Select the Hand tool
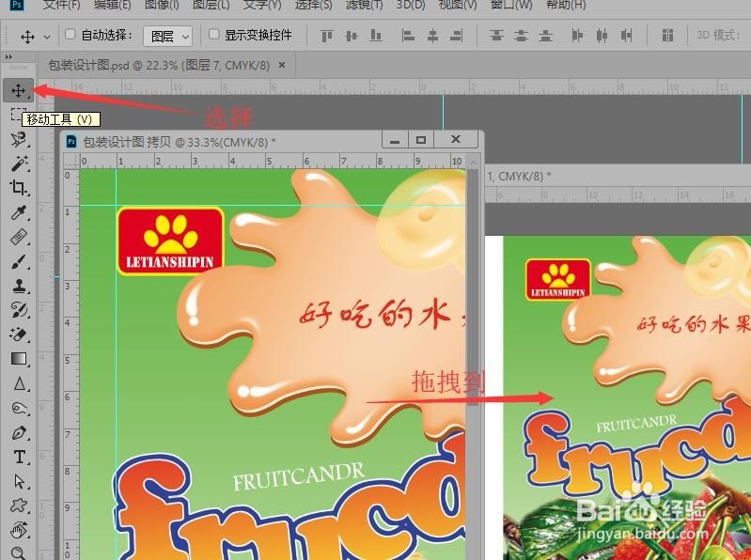The width and height of the screenshot is (751, 560). (x=19, y=530)
